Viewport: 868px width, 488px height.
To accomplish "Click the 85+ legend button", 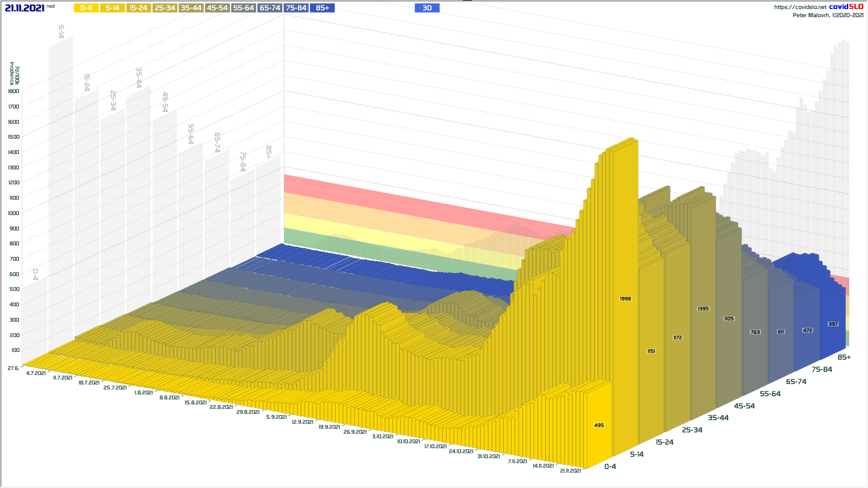I will pyautogui.click(x=322, y=8).
